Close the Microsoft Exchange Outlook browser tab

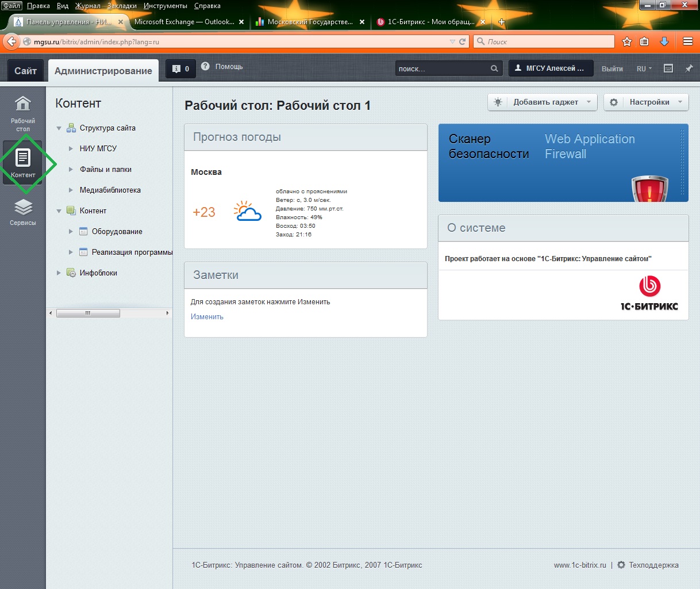tap(241, 22)
